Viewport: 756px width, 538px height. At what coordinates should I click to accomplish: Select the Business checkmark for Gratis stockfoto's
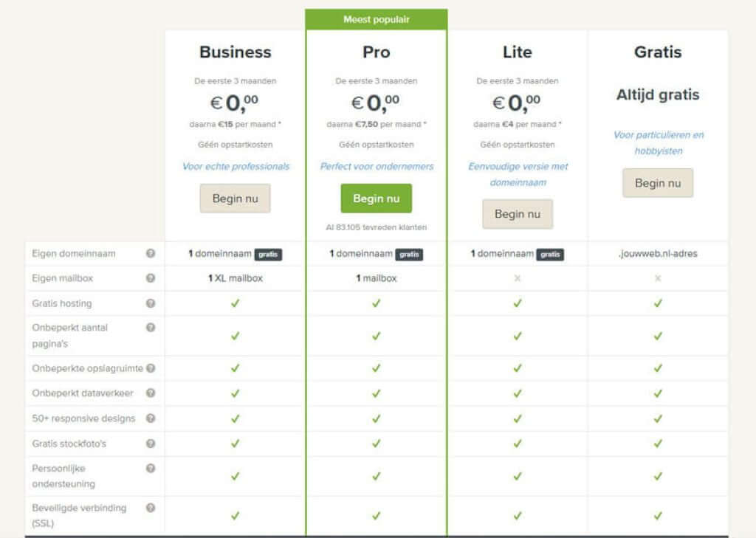pyautogui.click(x=235, y=444)
